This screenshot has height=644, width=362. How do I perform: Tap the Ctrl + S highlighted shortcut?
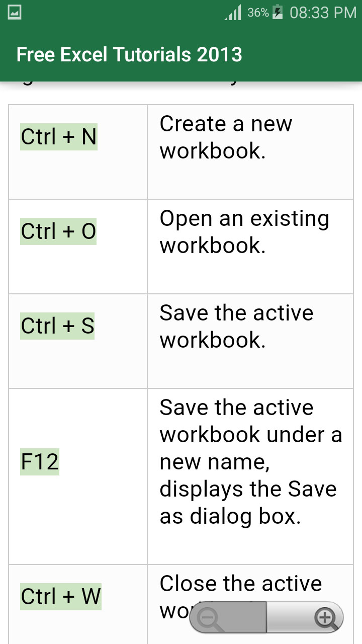tap(57, 326)
